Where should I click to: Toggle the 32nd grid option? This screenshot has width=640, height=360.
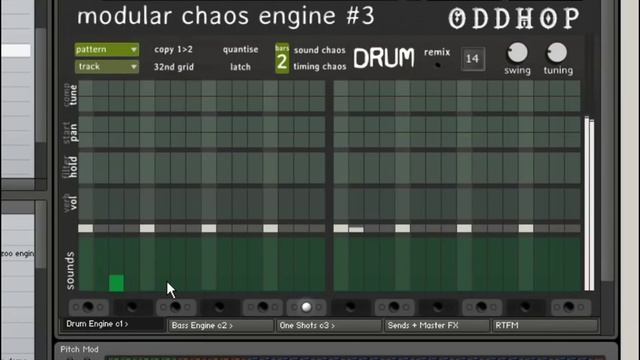coord(173,67)
